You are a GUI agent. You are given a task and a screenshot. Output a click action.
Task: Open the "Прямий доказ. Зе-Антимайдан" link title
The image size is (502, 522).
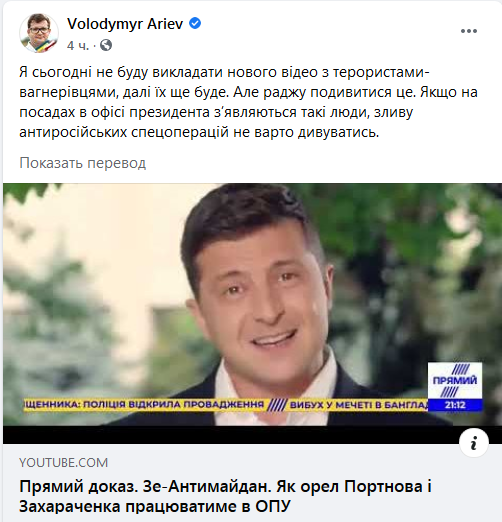225,486
